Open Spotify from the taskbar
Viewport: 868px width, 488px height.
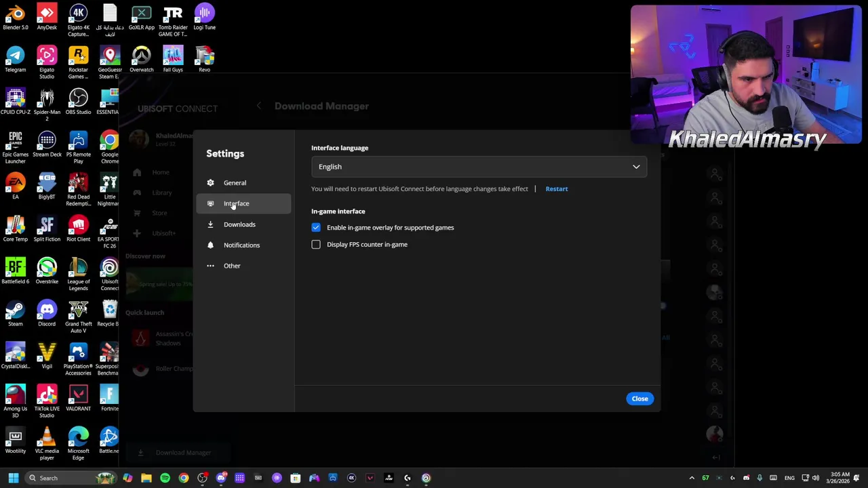point(165,478)
